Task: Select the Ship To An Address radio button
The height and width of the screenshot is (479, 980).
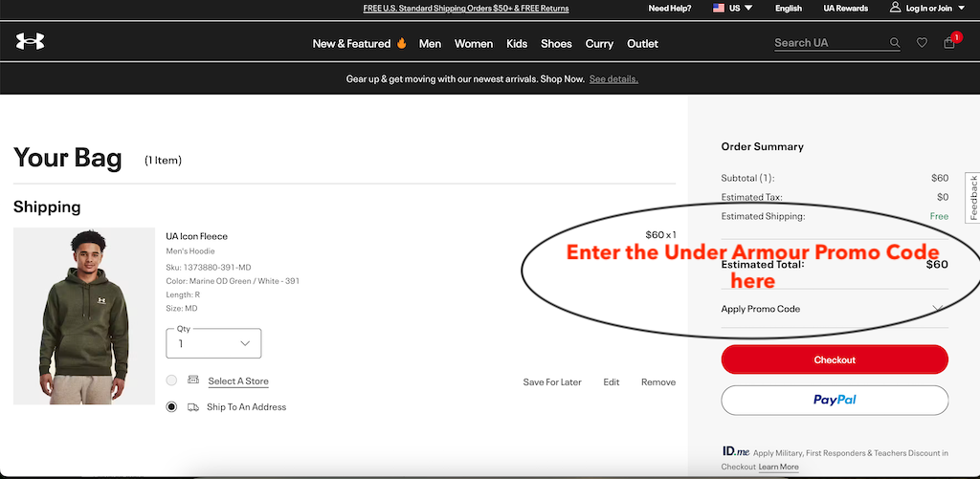Action: click(171, 407)
